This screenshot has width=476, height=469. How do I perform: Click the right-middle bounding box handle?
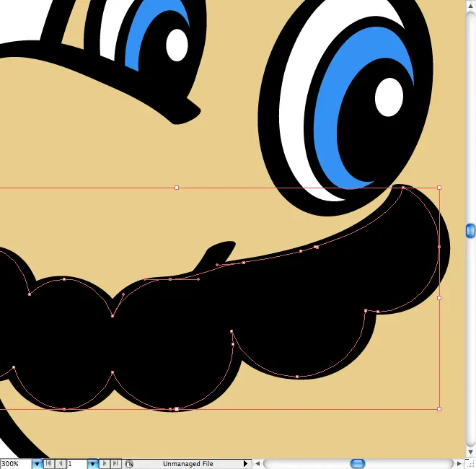(x=439, y=298)
